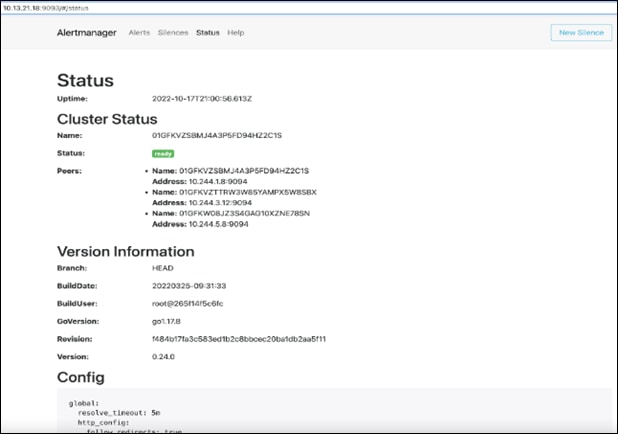This screenshot has height=434, width=618.
Task: Select the Status tab
Action: click(x=208, y=33)
